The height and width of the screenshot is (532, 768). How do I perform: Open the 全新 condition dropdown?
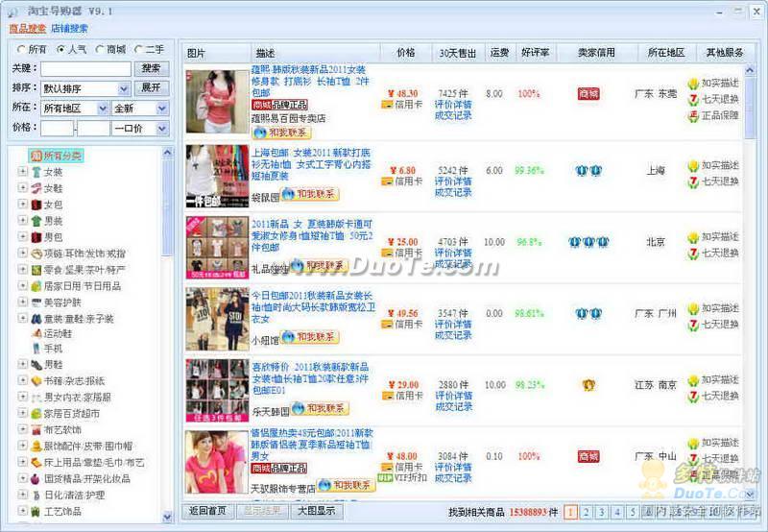tap(140, 109)
